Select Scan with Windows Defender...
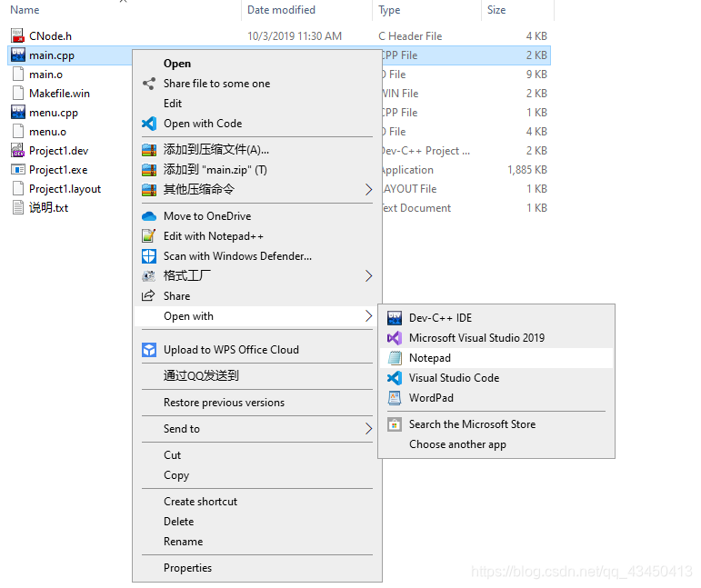This screenshot has width=701, height=588. pyautogui.click(x=257, y=256)
